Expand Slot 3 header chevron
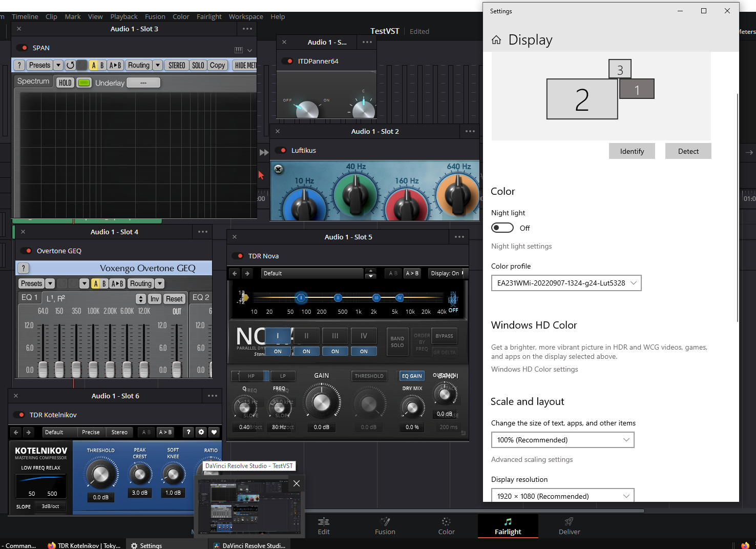756x549 pixels. [x=249, y=50]
